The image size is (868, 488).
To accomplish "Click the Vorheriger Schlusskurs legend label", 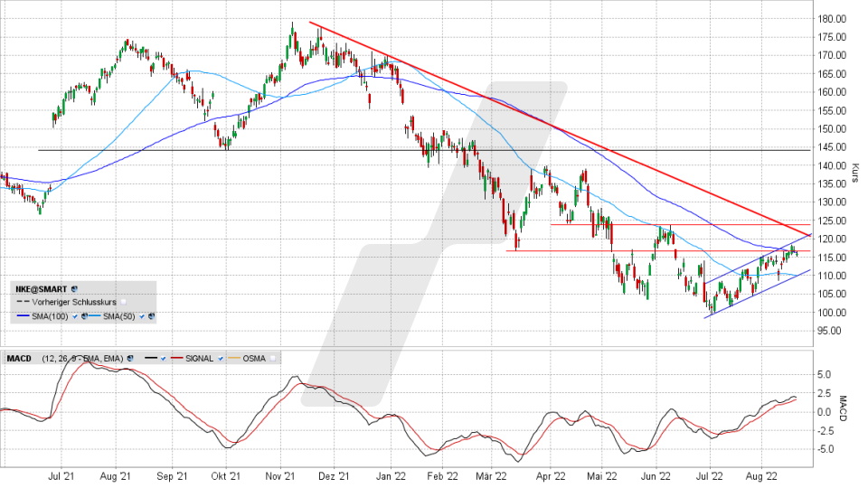I will point(74,302).
